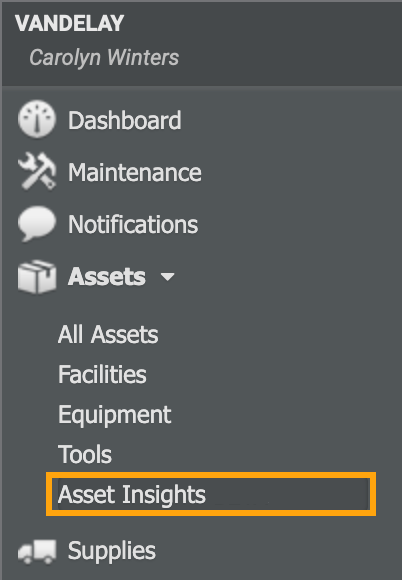
Task: Click the VANDELAY company name
Action: pos(70,23)
